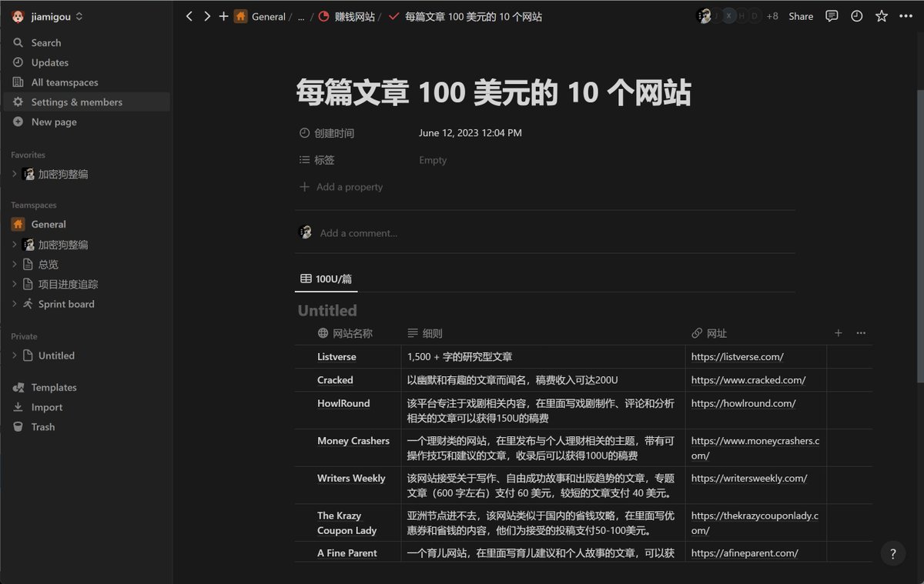Select the 100U/篇 table view tab
Screen dimensions: 924x584
326,279
